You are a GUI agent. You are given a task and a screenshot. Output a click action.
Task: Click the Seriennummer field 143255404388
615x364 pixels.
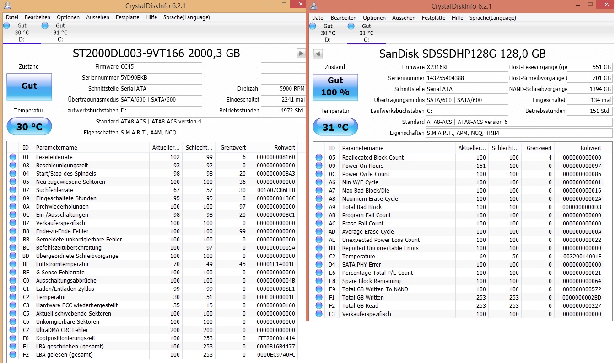[x=467, y=78]
